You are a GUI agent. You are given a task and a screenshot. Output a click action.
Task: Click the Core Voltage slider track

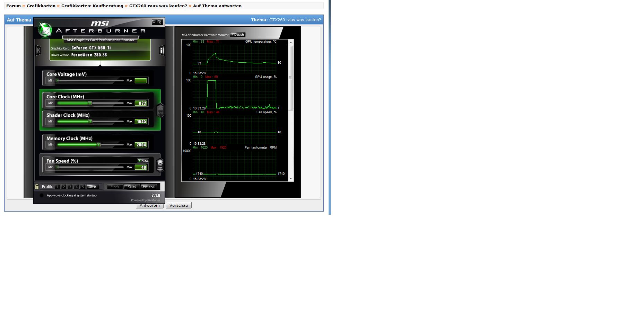pyautogui.click(x=90, y=81)
